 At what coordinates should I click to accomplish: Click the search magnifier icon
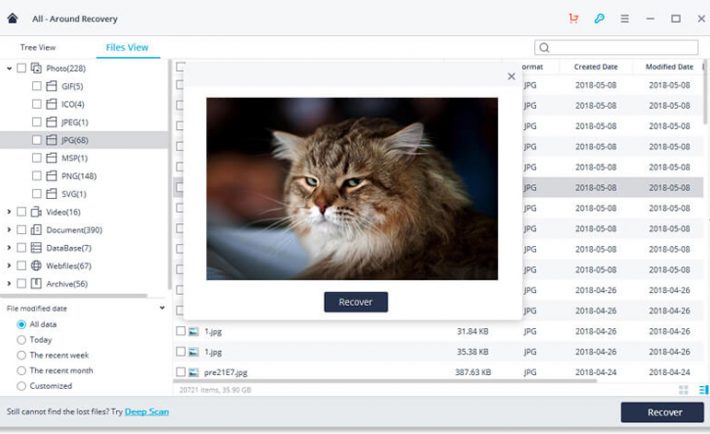pyautogui.click(x=544, y=48)
